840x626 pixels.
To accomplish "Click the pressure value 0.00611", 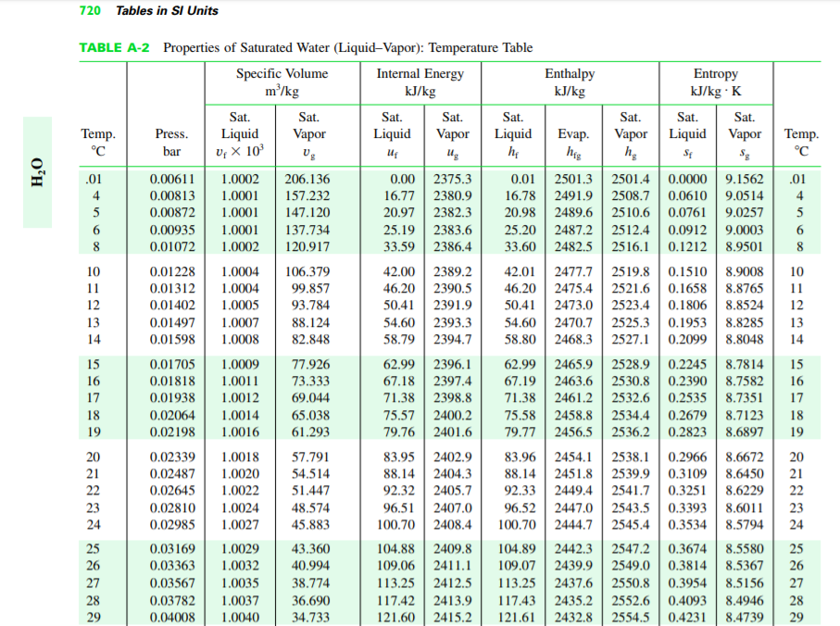I will pyautogui.click(x=171, y=180).
